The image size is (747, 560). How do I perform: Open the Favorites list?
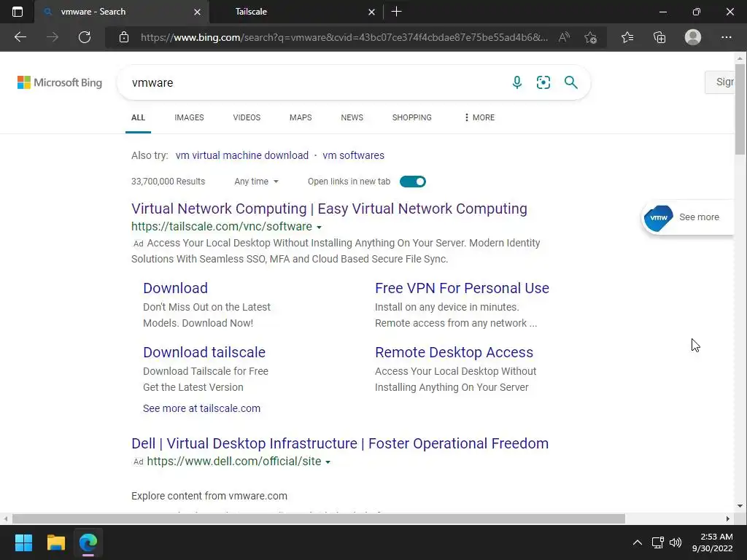pos(627,37)
